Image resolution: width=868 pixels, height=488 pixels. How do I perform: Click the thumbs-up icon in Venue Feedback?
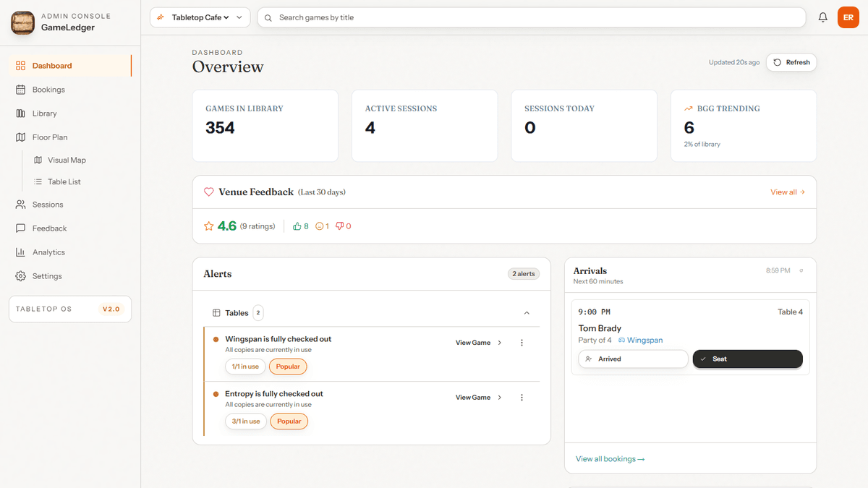pyautogui.click(x=297, y=226)
